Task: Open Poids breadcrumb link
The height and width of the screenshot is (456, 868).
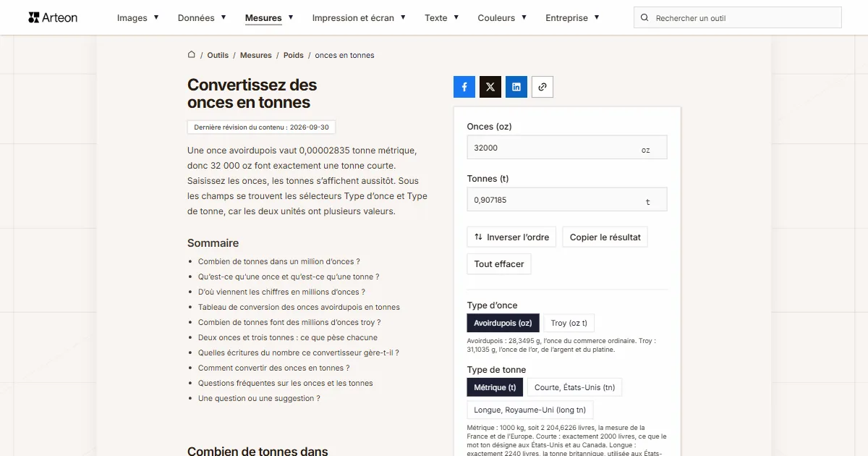Action: click(294, 55)
